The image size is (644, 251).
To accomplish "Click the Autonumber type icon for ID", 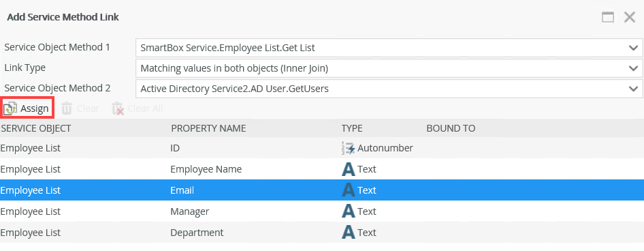I will point(348,148).
